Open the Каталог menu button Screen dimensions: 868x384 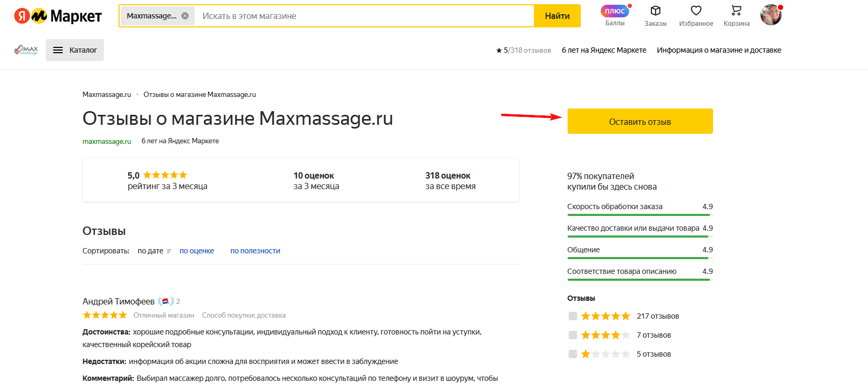(75, 50)
